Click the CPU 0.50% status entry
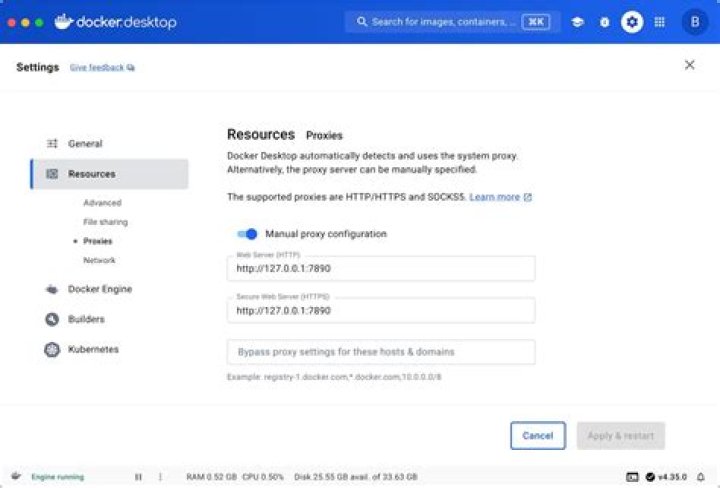Viewport: 720px width, 488px height. click(x=263, y=477)
